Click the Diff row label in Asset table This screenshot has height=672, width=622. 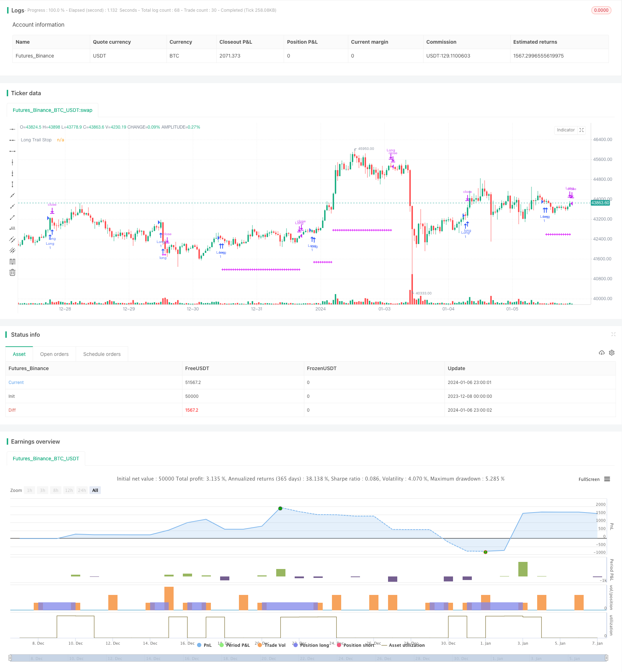pyautogui.click(x=12, y=410)
